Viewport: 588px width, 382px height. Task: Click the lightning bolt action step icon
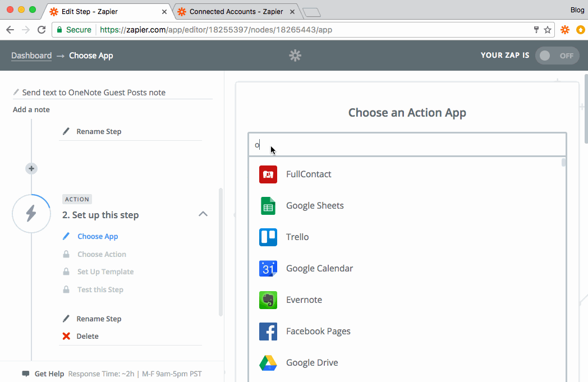pyautogui.click(x=31, y=214)
